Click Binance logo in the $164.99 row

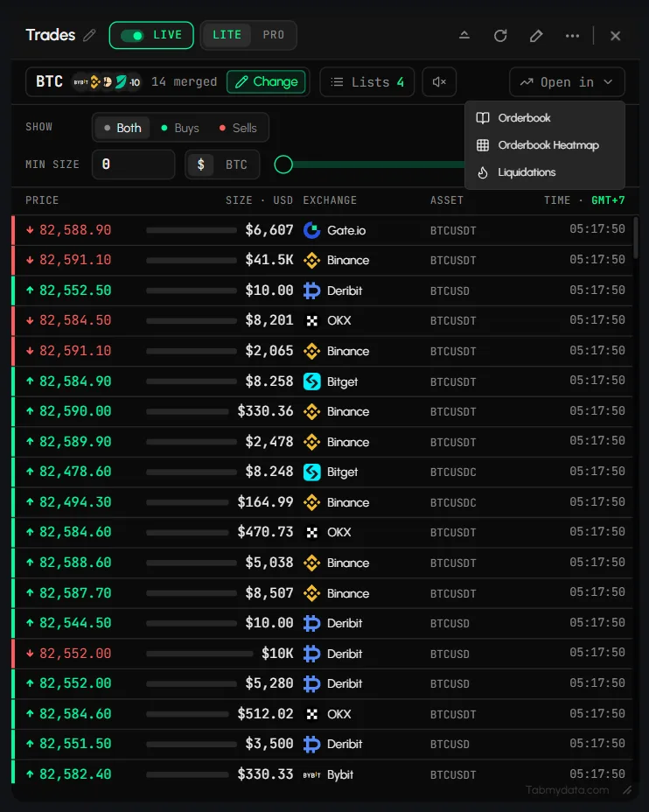(x=311, y=502)
